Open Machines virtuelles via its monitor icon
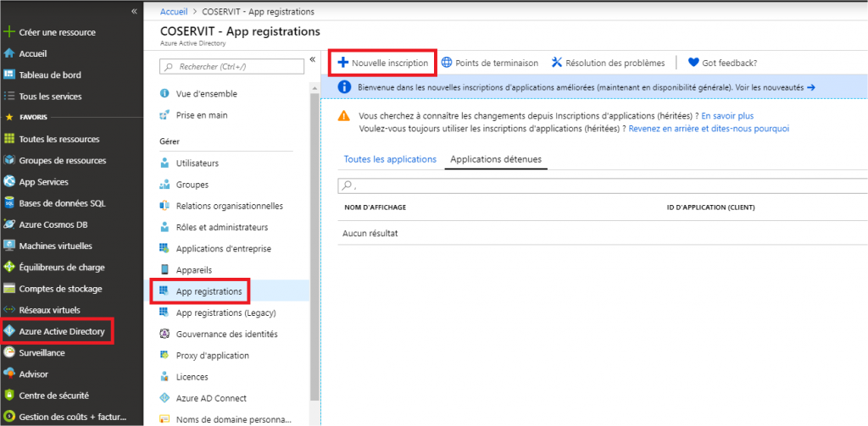The width and height of the screenshot is (868, 426). click(x=8, y=246)
